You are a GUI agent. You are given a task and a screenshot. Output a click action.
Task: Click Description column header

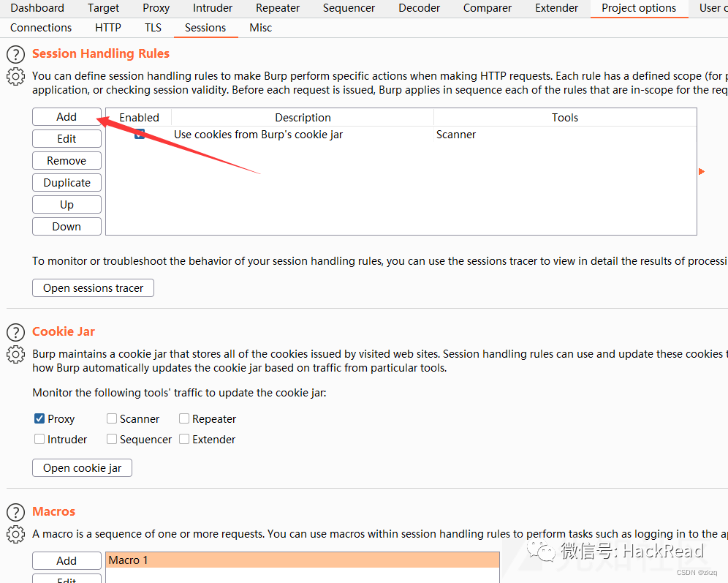coord(303,118)
